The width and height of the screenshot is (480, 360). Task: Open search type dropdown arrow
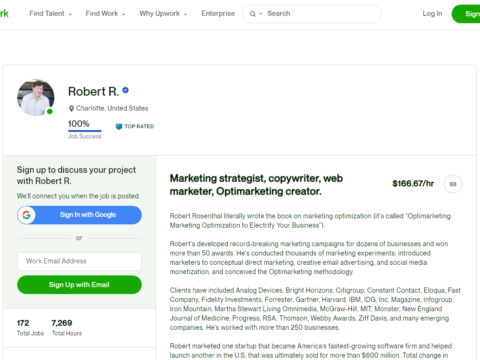(261, 14)
